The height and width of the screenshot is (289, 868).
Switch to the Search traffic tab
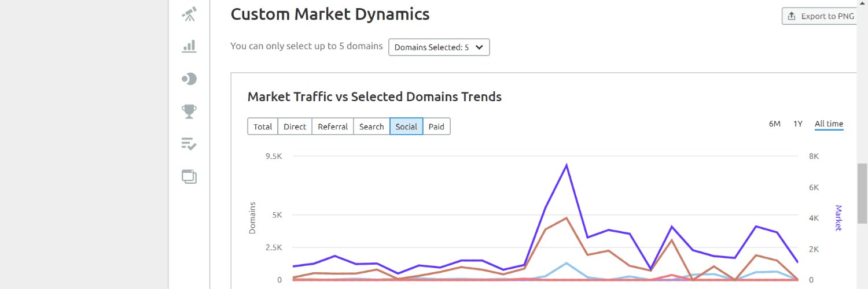click(x=372, y=127)
